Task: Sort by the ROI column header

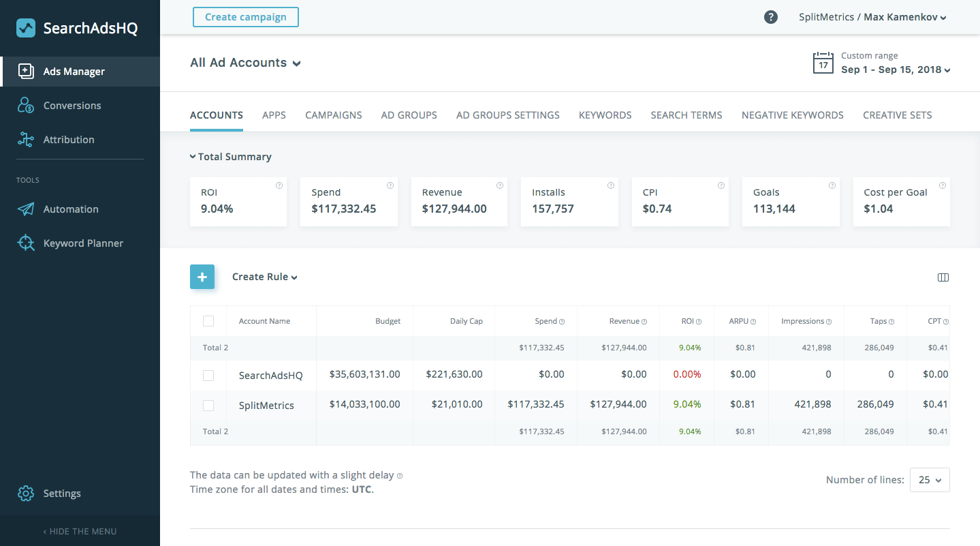Action: (x=688, y=321)
